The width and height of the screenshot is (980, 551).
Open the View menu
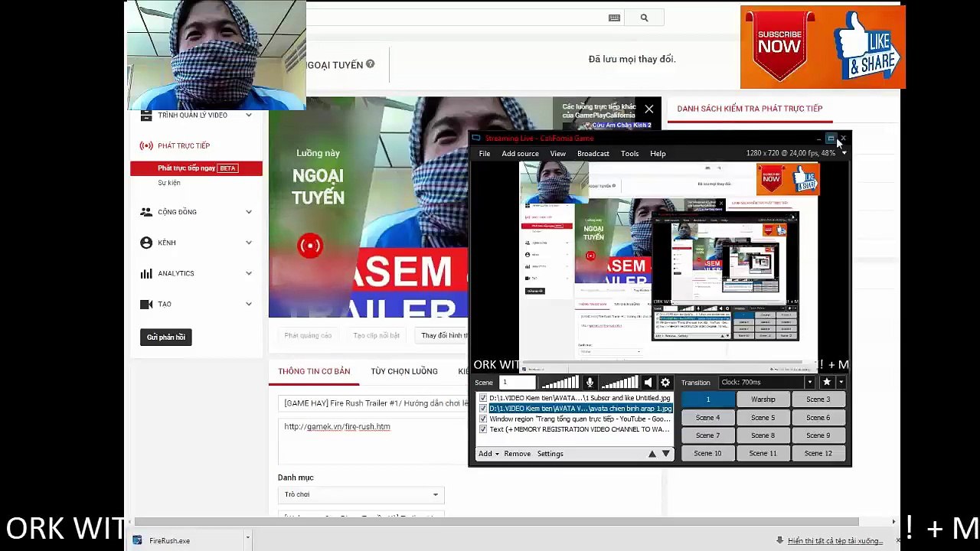click(557, 154)
